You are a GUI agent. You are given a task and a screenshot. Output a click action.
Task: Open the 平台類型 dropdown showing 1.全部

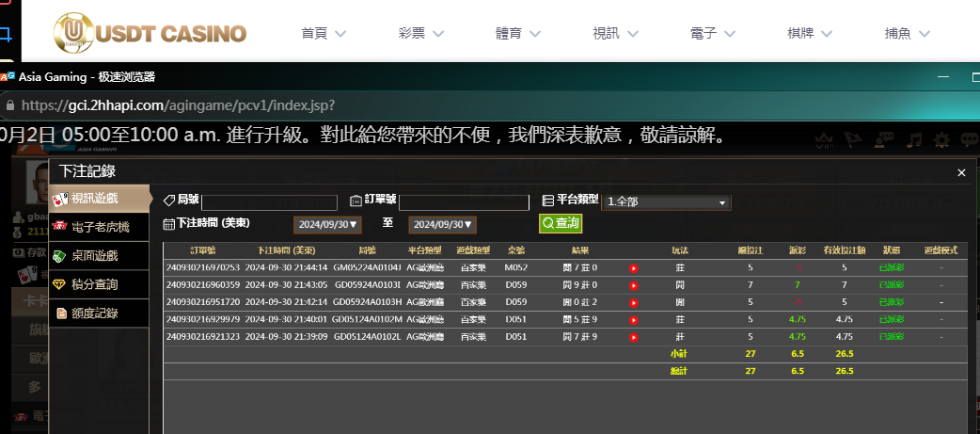click(667, 202)
